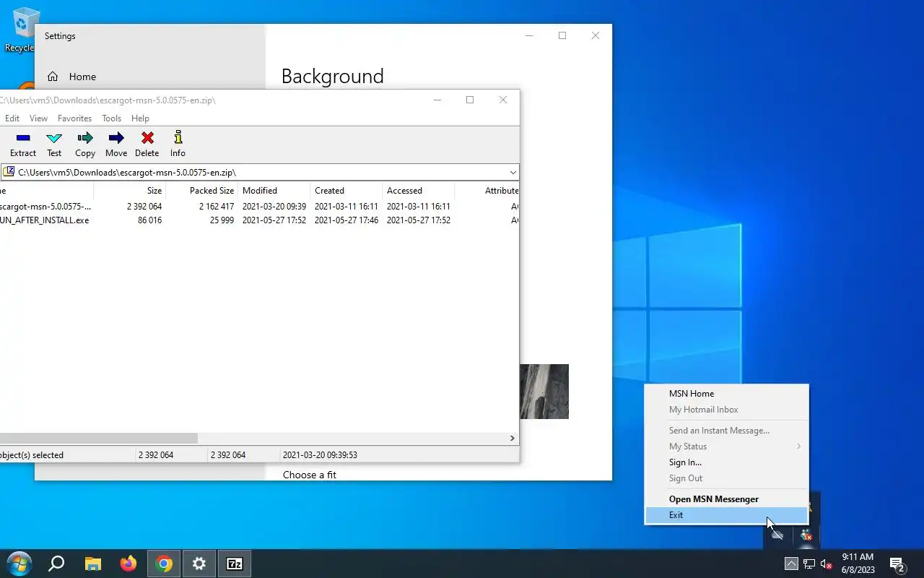Open File Explorer from the taskbar
Viewport: 924px width, 578px height.
click(x=93, y=564)
